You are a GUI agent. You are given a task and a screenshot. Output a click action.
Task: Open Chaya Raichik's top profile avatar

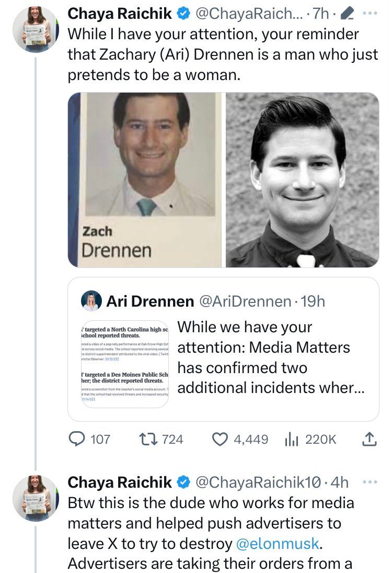[x=34, y=29]
